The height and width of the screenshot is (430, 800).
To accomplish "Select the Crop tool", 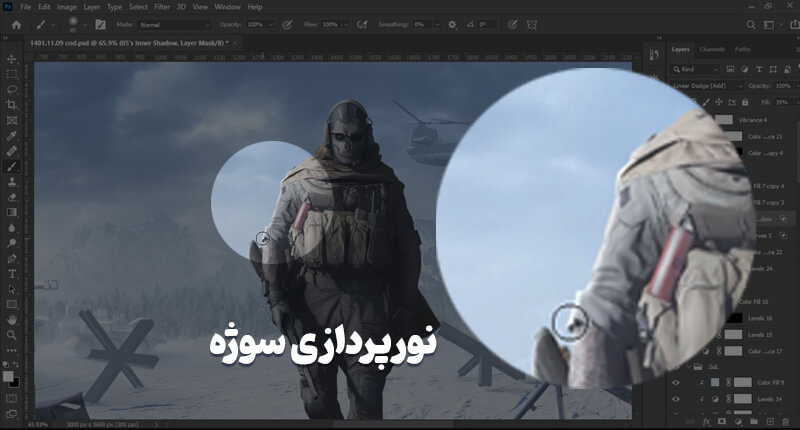I will (x=12, y=105).
